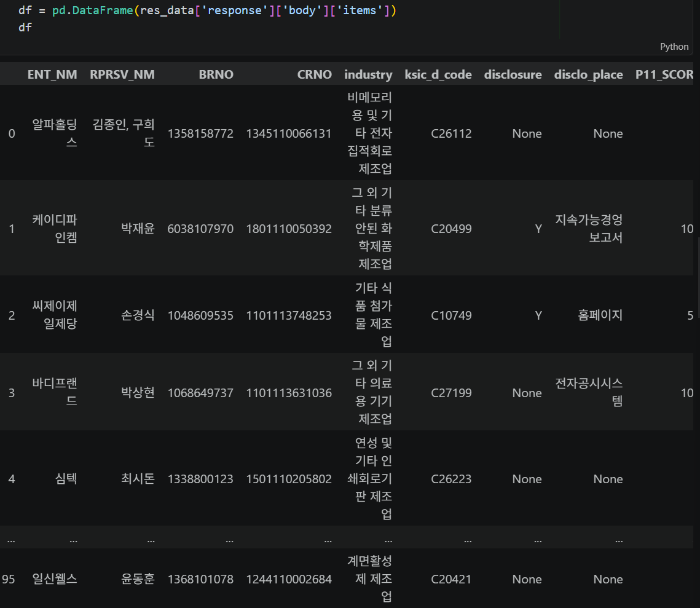
Task: Click CRNO value 1345110066131
Action: click(x=289, y=133)
